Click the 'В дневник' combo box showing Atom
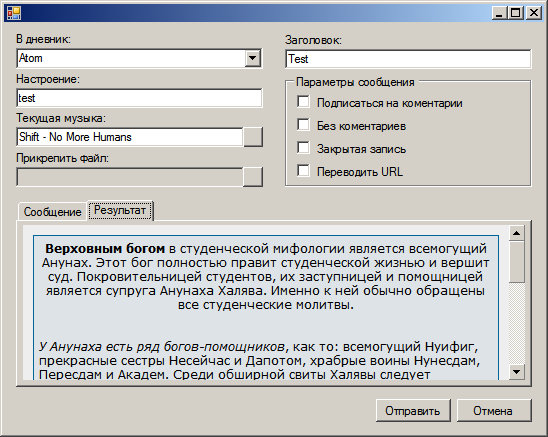This screenshot has width=548, height=437. (x=139, y=58)
